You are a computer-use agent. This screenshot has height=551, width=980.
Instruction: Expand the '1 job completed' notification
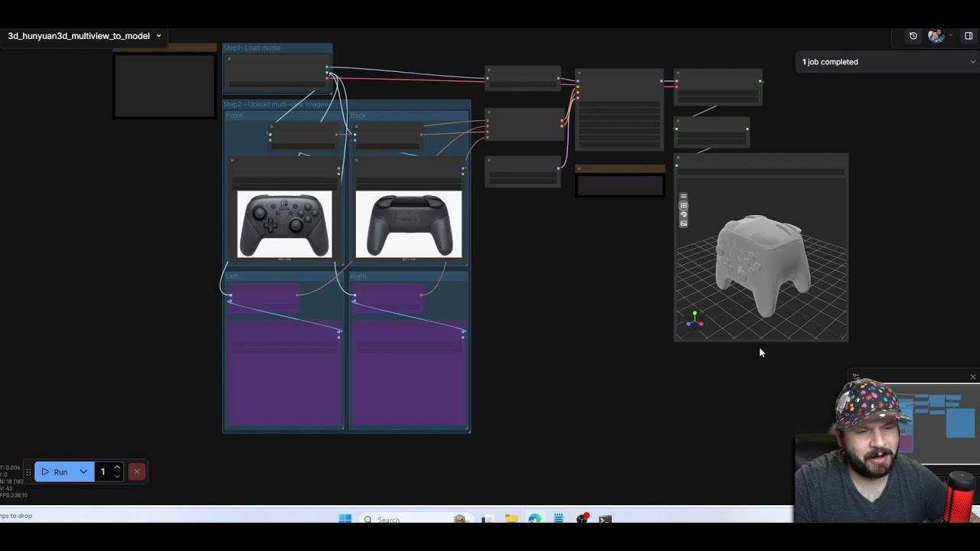(x=887, y=62)
